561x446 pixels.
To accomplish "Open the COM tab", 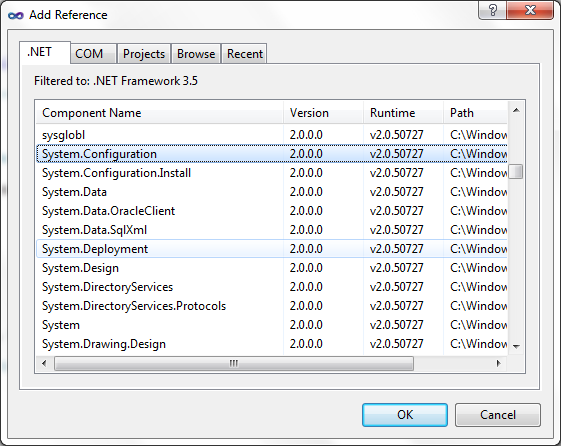I will click(93, 54).
